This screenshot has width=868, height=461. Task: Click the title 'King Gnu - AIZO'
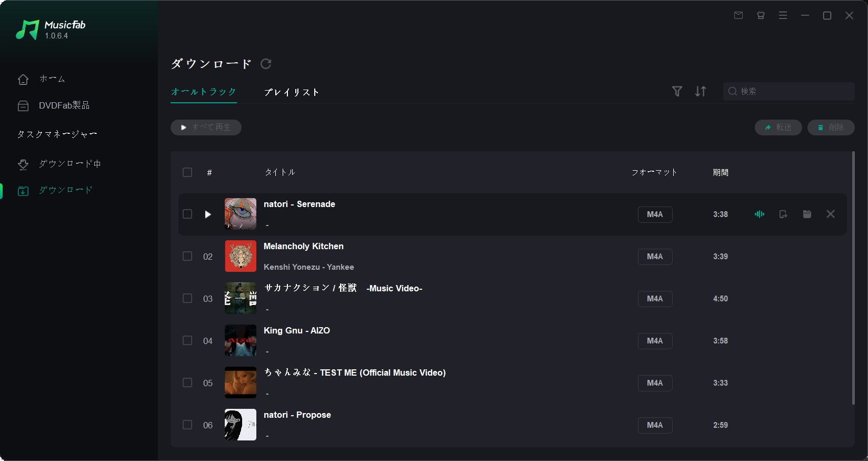point(297,331)
